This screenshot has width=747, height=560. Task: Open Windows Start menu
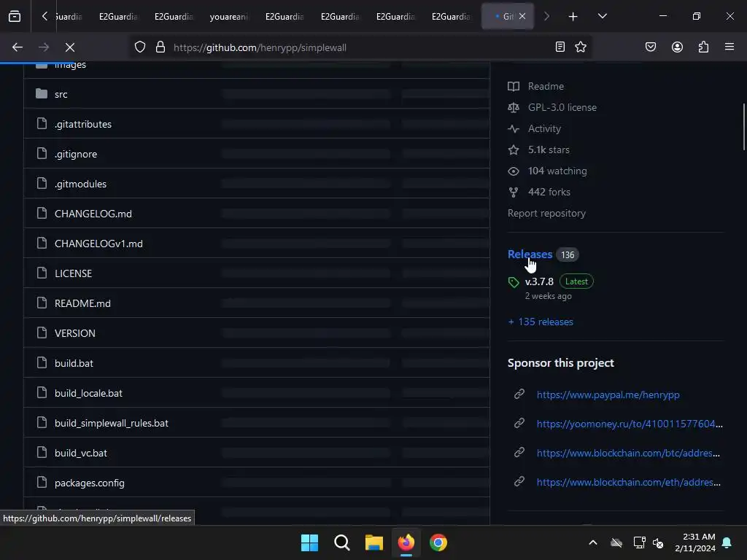(309, 542)
